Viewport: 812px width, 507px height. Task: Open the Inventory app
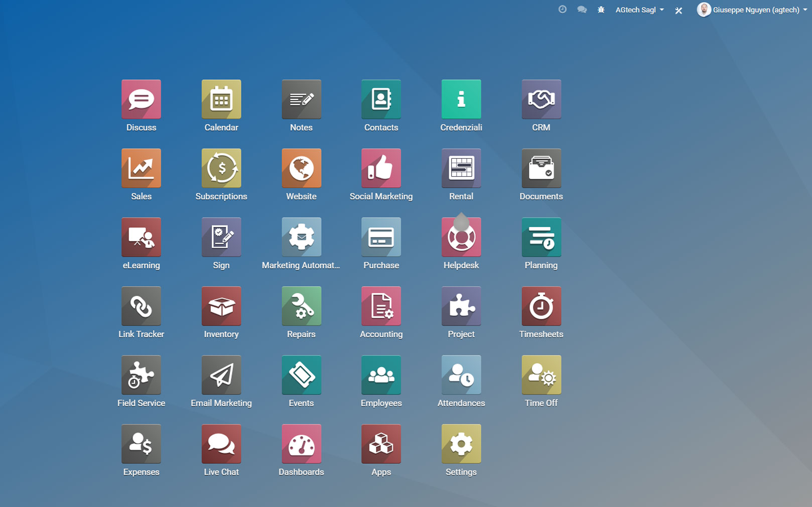click(x=221, y=306)
